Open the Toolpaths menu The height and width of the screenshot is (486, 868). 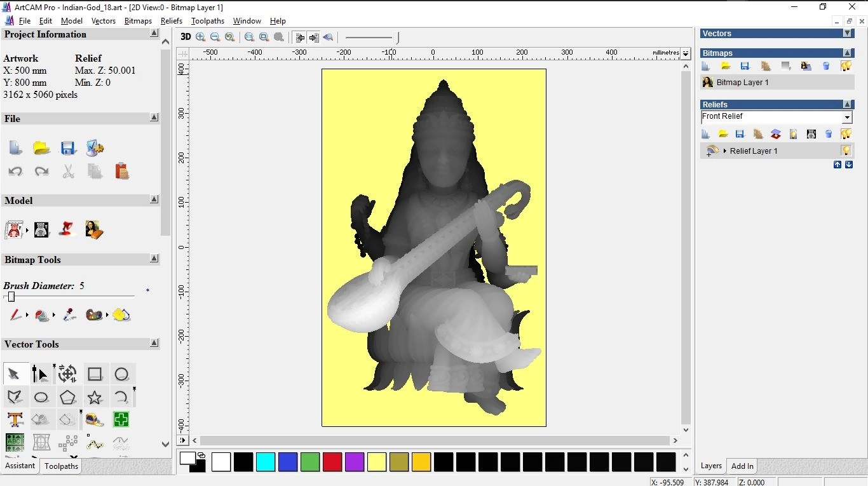(x=207, y=21)
